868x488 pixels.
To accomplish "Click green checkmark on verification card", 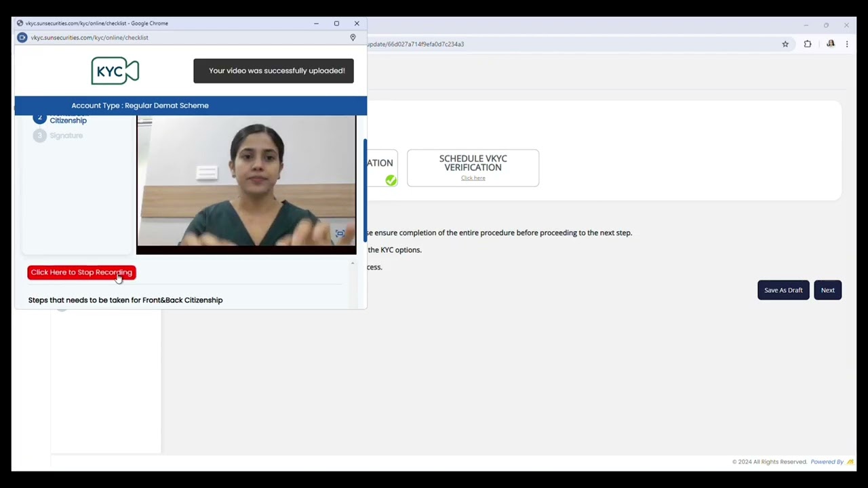I will pyautogui.click(x=391, y=180).
